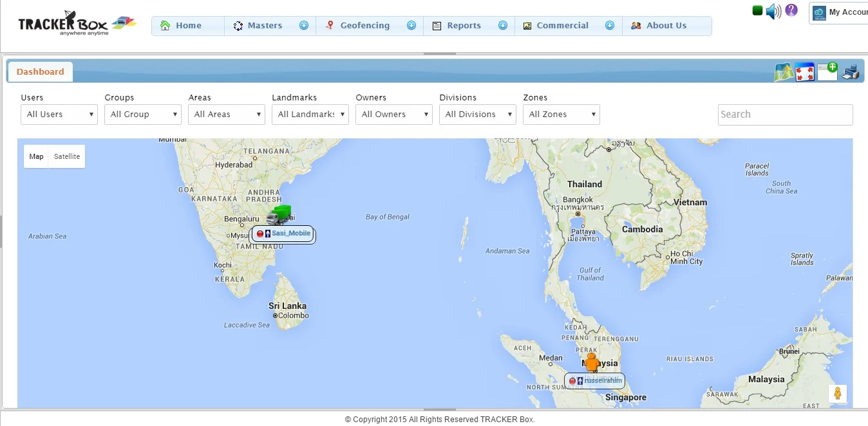This screenshot has height=426, width=868.
Task: Click the Search input field
Action: click(785, 115)
